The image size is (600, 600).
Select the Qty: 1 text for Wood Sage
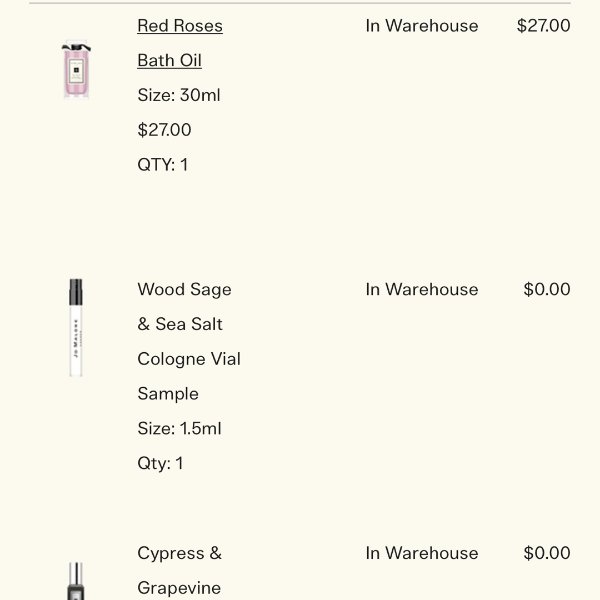[x=160, y=463]
